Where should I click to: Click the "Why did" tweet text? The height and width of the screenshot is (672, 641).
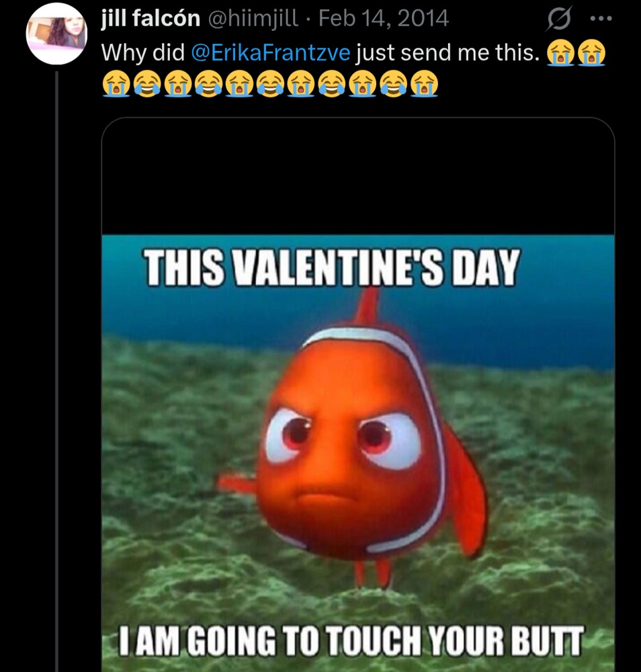(x=142, y=53)
